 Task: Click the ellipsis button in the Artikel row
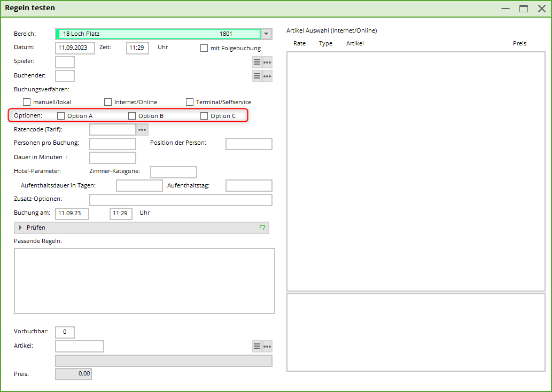(267, 347)
